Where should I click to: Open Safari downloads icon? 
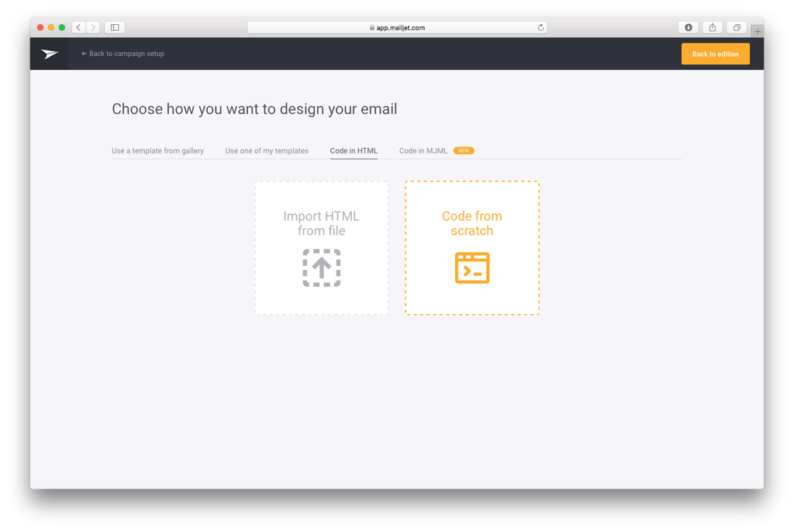[689, 27]
